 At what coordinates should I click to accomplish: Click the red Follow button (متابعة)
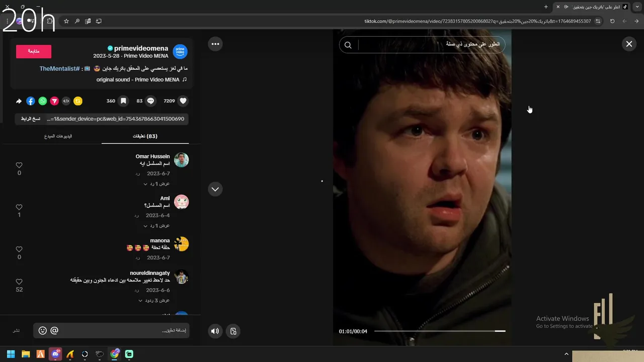pos(34,51)
